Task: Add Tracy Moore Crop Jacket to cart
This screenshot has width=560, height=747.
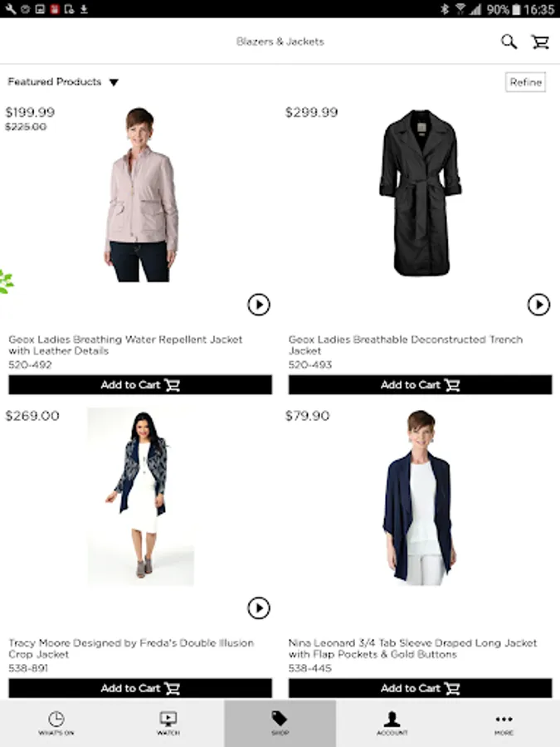Action: pyautogui.click(x=140, y=688)
